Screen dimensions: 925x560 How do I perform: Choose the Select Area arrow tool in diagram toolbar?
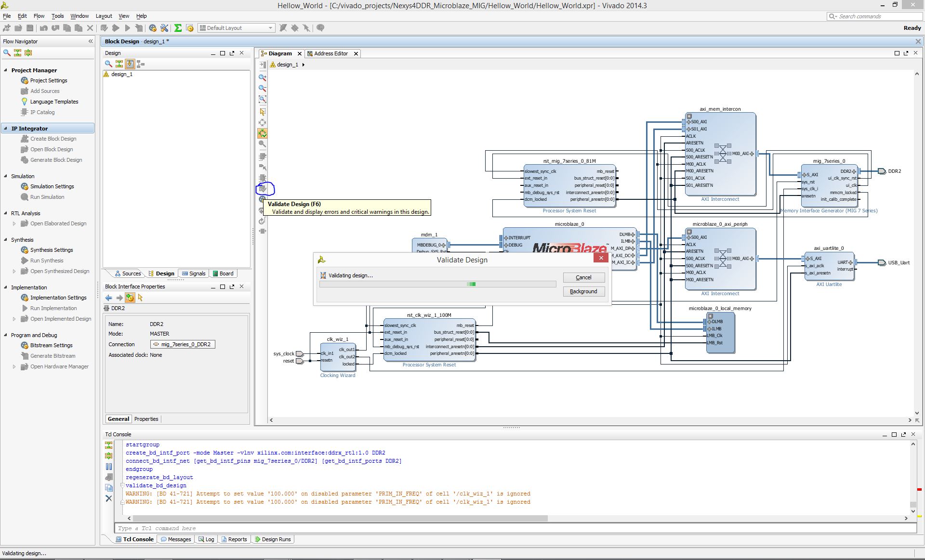(263, 112)
